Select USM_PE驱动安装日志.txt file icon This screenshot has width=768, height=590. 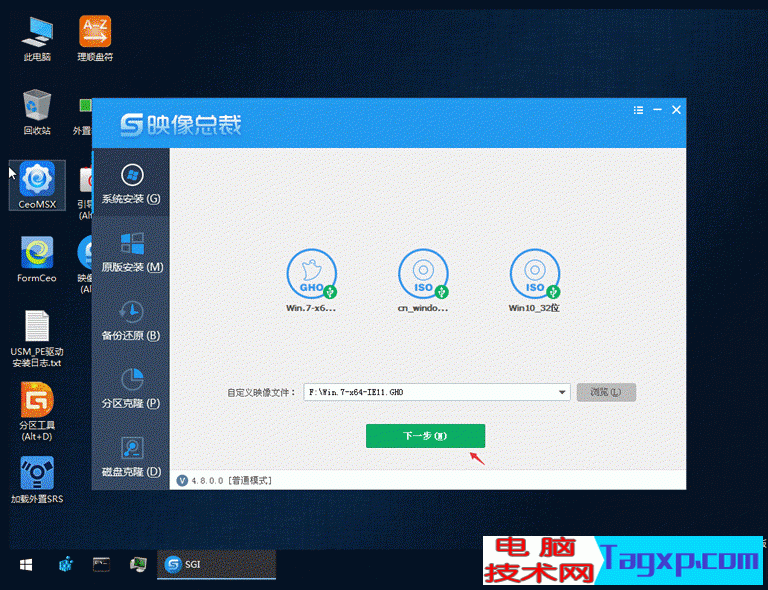(37, 339)
